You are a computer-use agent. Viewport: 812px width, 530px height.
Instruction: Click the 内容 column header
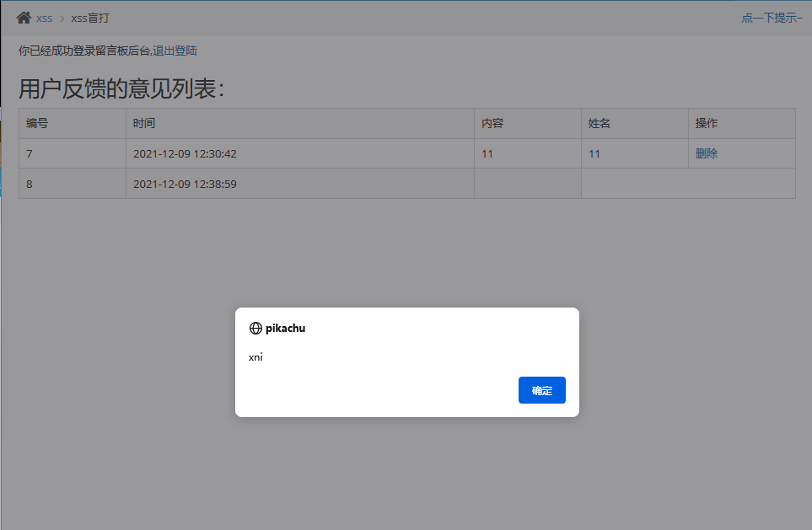pyautogui.click(x=528, y=123)
